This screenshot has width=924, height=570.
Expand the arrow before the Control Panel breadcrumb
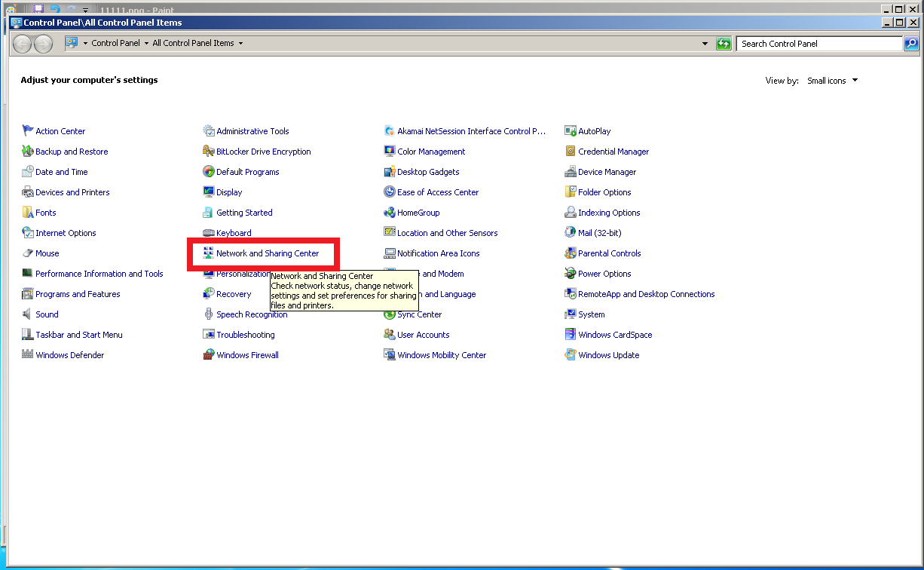[86, 44]
